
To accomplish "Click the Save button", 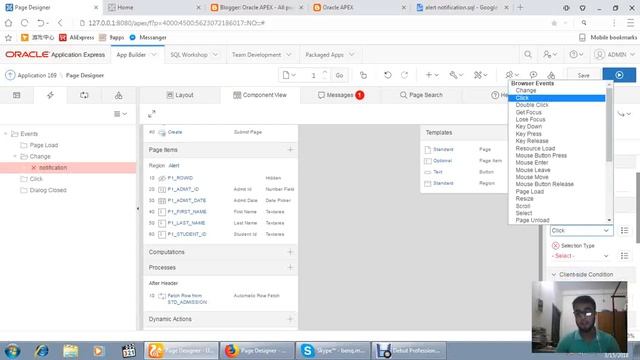I will pos(583,76).
